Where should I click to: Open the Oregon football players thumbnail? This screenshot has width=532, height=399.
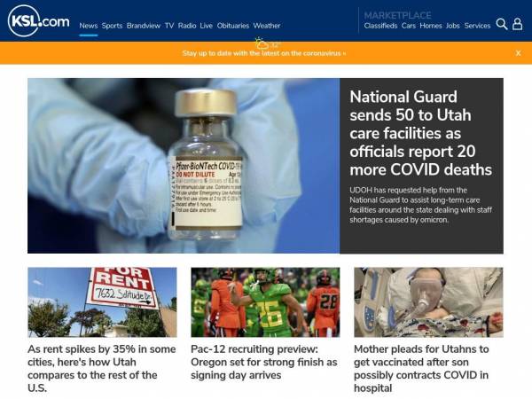click(x=265, y=302)
